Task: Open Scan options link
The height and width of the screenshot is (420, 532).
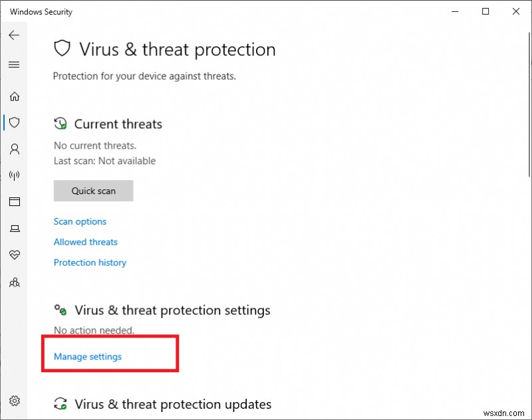Action: point(80,221)
